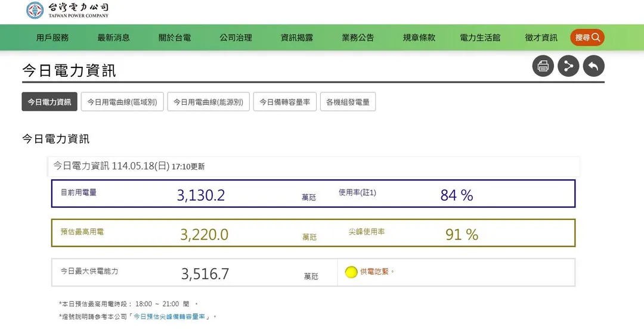The image size is (644, 336).
Task: Click the 目前用電量 label
Action: click(79, 192)
